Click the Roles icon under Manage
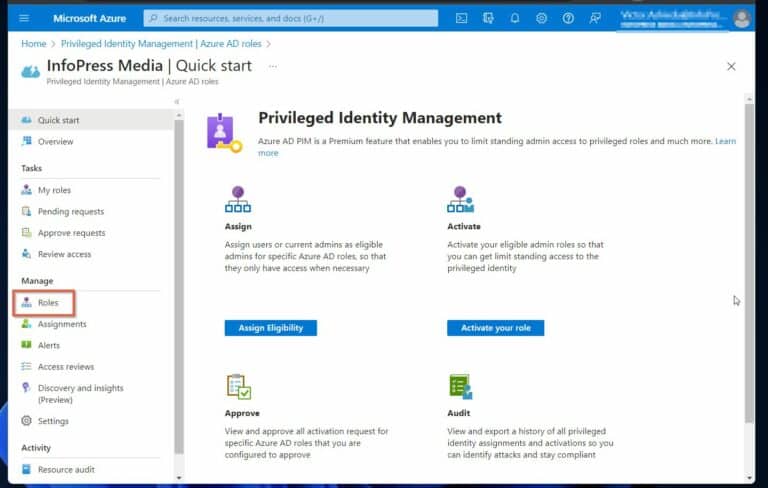 coord(26,302)
